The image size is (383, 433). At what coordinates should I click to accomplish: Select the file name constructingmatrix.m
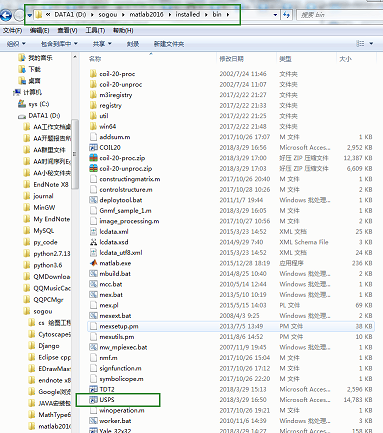pyautogui.click(x=130, y=179)
